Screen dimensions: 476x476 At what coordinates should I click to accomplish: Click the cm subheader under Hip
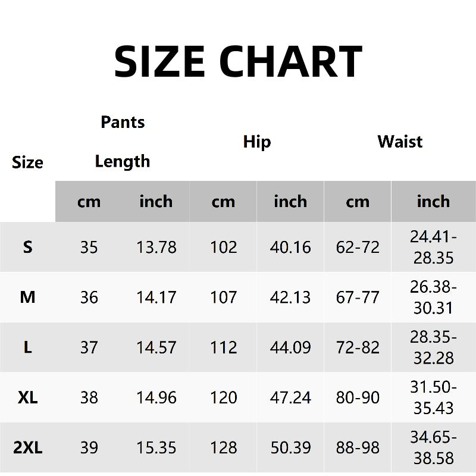(223, 202)
